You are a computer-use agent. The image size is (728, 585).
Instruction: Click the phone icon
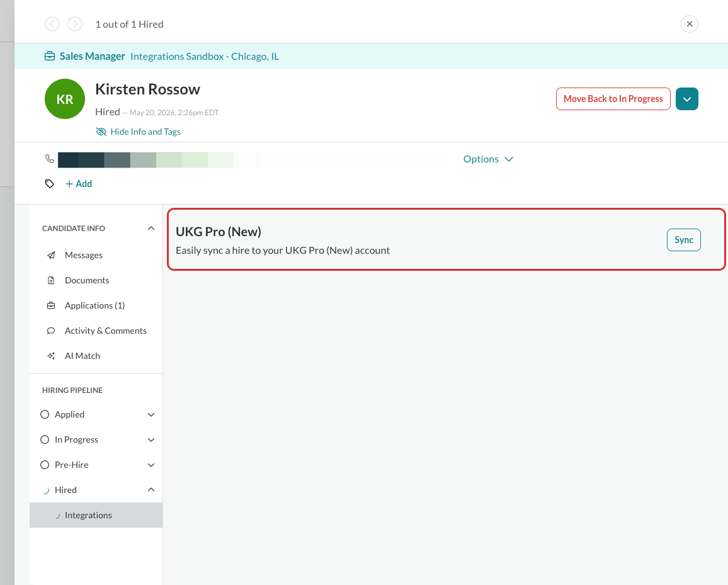[50, 159]
